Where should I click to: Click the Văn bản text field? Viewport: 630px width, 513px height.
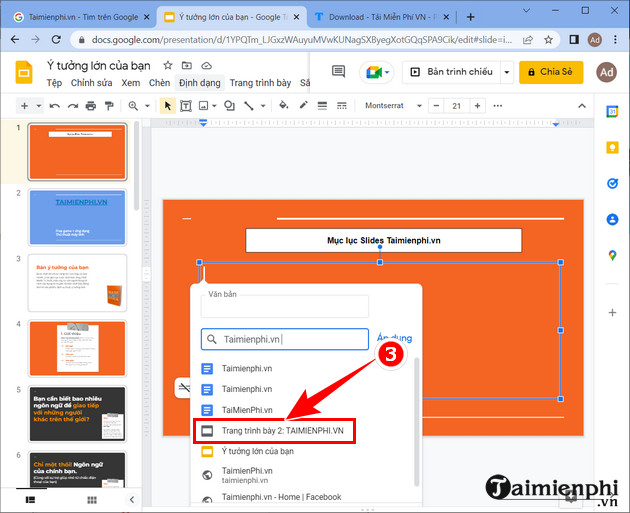click(284, 307)
